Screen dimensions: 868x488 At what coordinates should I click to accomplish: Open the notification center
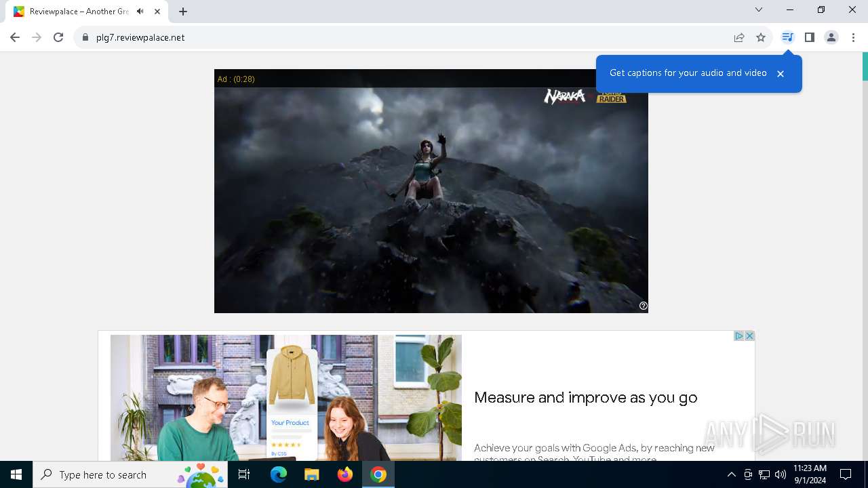click(x=846, y=474)
